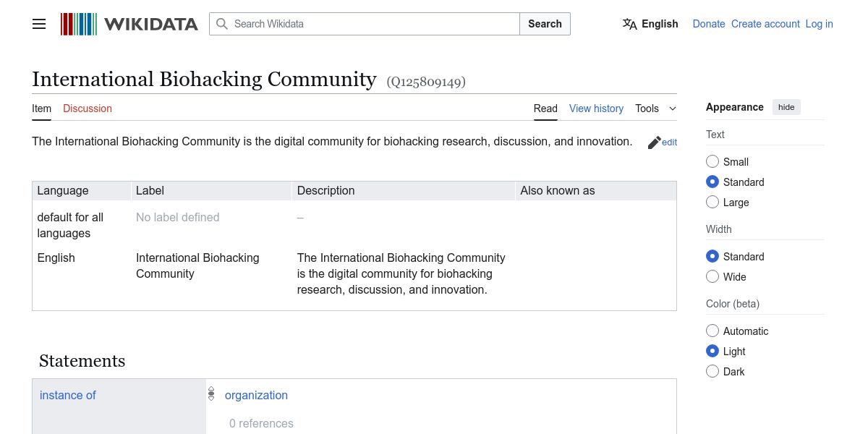Follow the instance of property link
868x434 pixels.
(x=68, y=395)
